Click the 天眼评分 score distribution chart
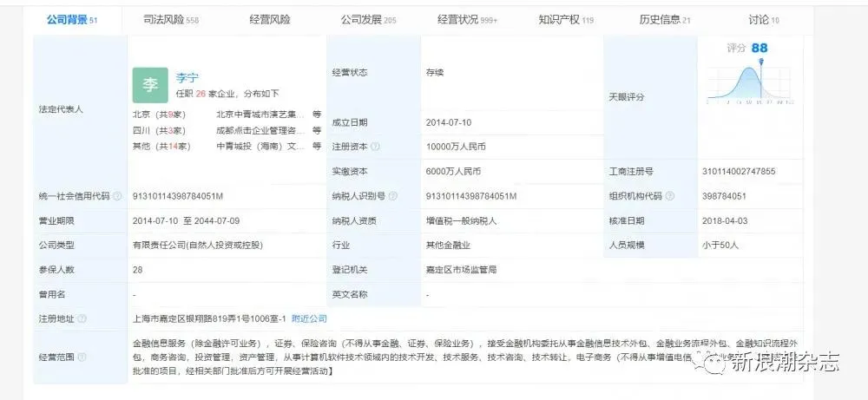 (x=750, y=83)
